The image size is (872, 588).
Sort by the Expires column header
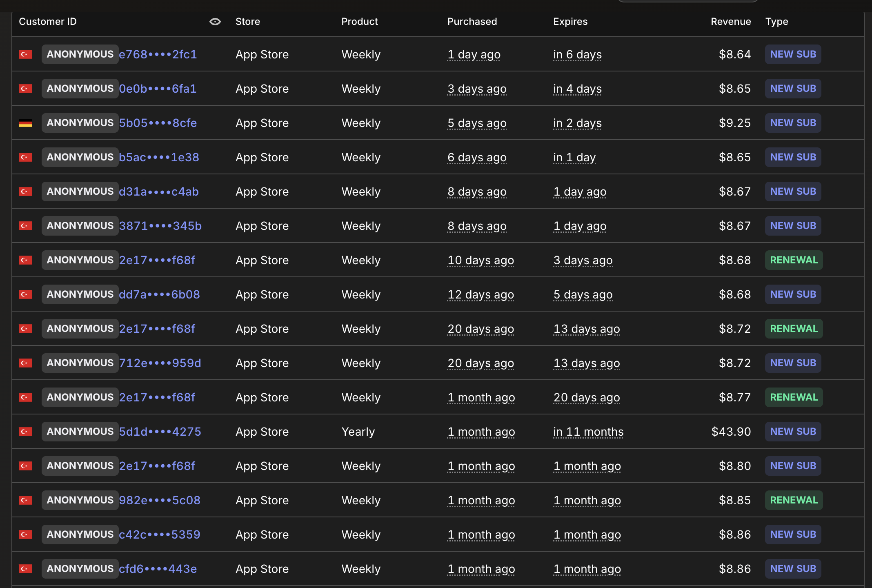[570, 22]
